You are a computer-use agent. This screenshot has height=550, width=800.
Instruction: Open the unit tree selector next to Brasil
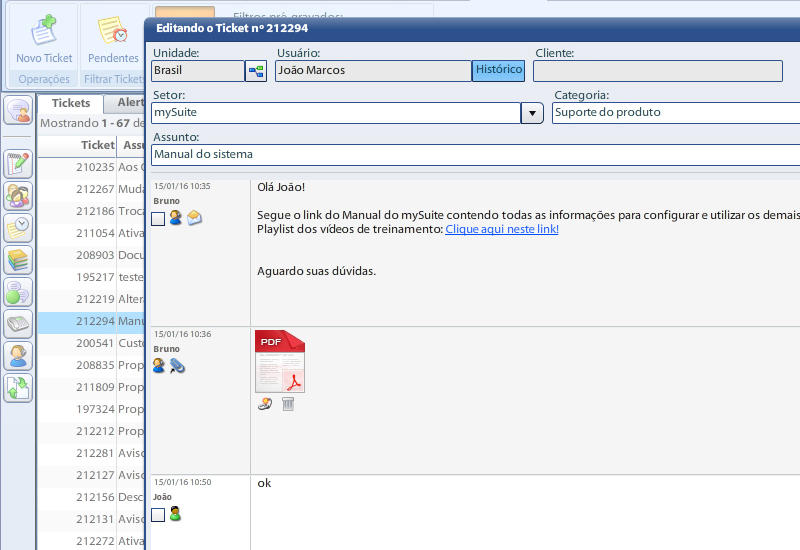[x=256, y=70]
